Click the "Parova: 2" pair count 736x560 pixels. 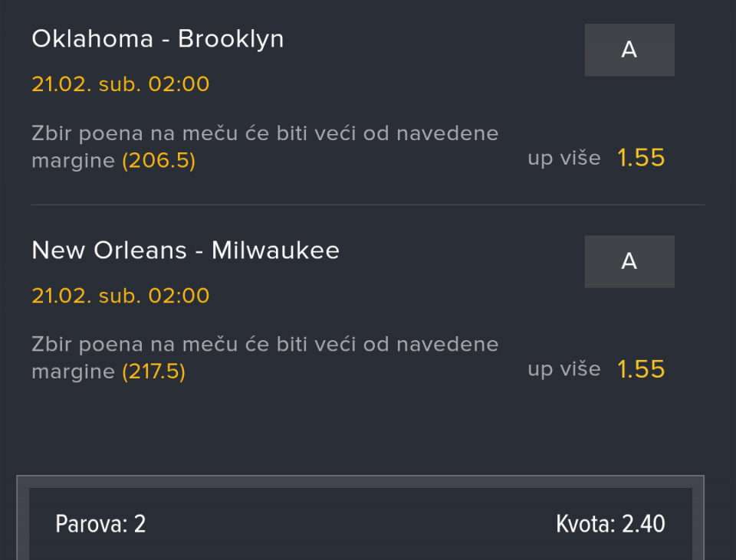tap(100, 524)
